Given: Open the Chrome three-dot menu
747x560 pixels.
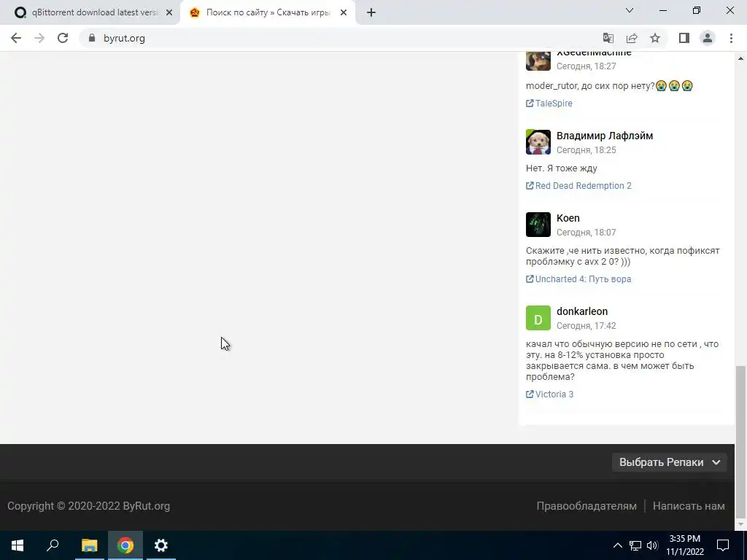Looking at the screenshot, I should 731,38.
